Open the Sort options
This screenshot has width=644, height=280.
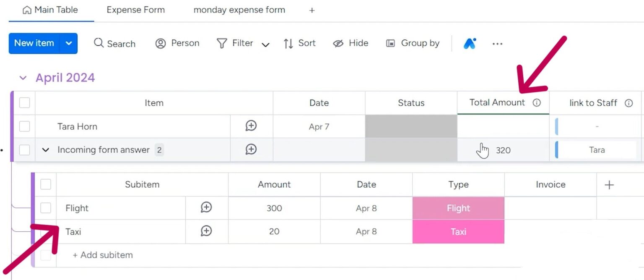(299, 43)
